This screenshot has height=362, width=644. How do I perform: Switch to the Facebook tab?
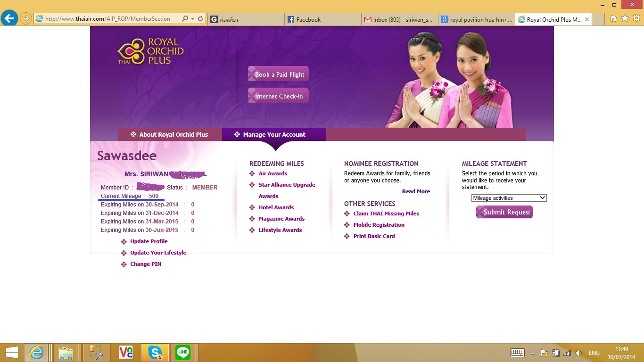[x=323, y=19]
